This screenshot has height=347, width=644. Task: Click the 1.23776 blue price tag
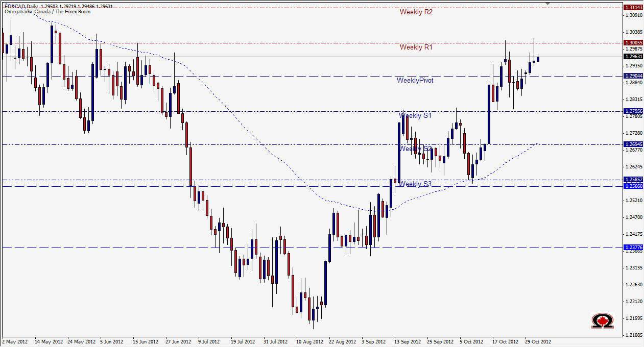coord(633,247)
